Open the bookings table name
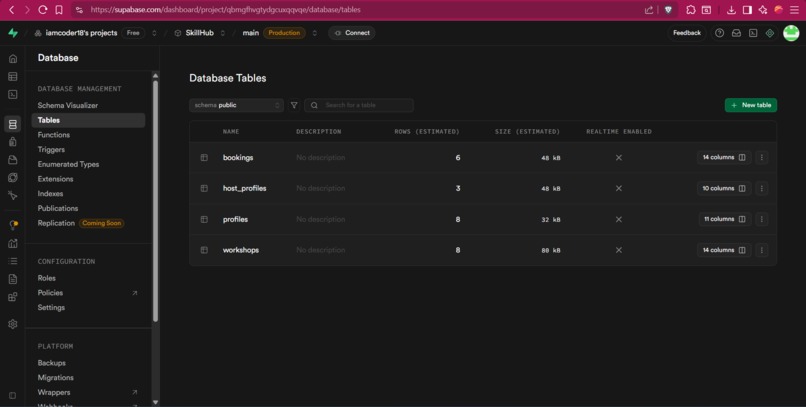Image resolution: width=806 pixels, height=407 pixels. 238,158
